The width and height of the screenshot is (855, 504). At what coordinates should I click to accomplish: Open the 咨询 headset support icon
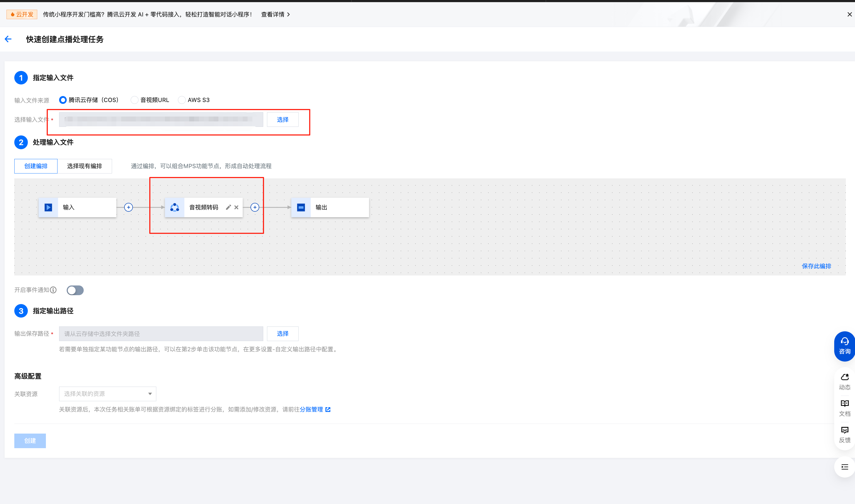click(844, 346)
